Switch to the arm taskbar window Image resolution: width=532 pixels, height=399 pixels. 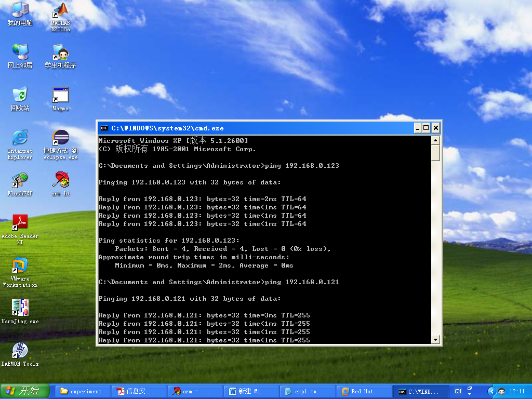(x=195, y=391)
